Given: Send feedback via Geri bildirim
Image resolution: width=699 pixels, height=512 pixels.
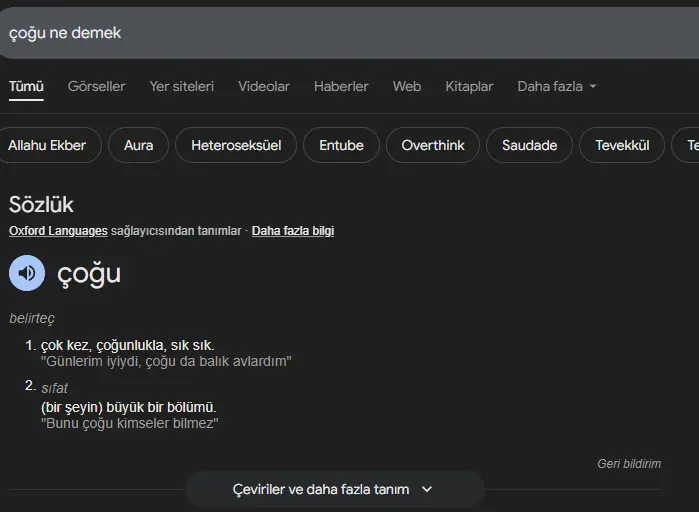Looking at the screenshot, I should (x=629, y=464).
